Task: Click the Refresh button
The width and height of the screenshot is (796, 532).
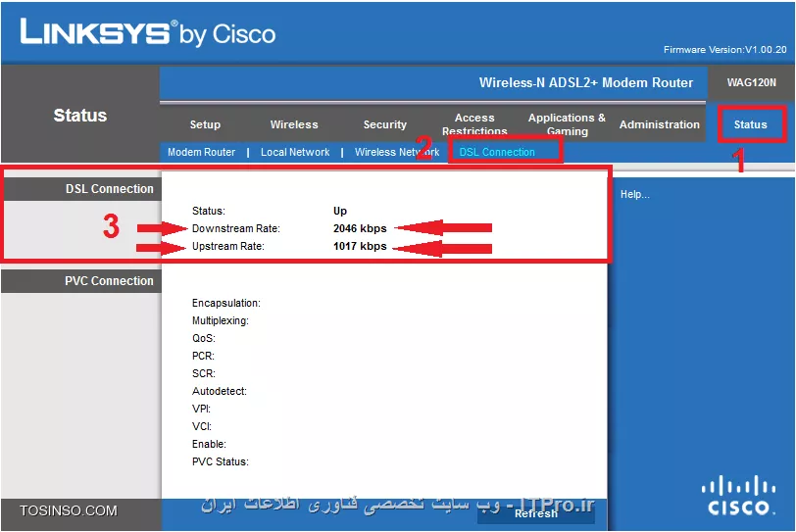Action: pos(536,513)
